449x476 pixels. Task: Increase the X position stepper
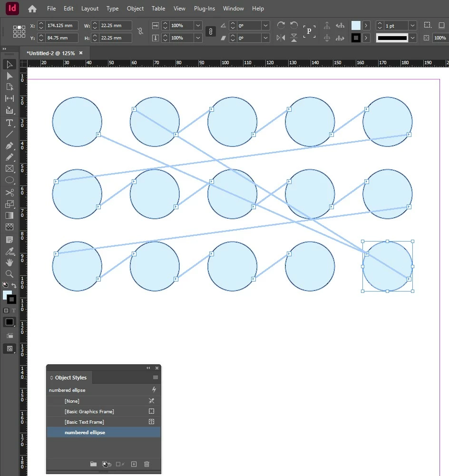point(41,23)
